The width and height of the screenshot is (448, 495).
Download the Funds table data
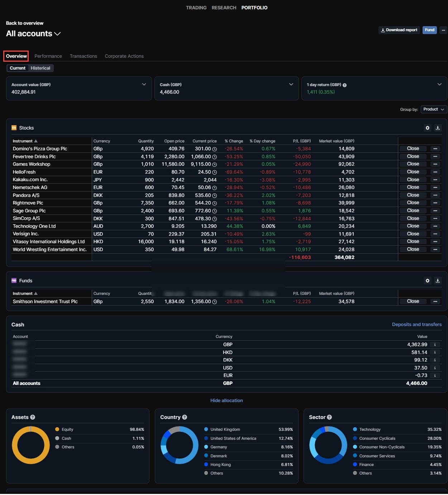pyautogui.click(x=438, y=281)
